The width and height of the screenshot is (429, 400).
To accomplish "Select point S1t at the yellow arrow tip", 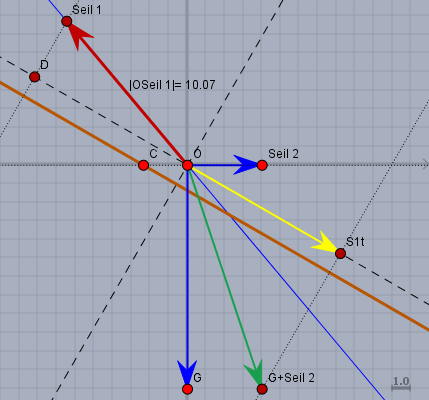I will click(340, 254).
